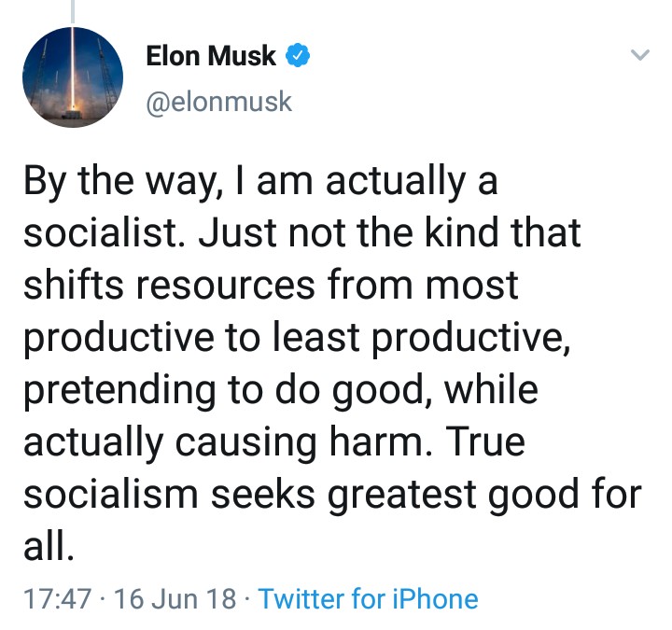Click the phrase "greatest good for"

[x=486, y=493]
